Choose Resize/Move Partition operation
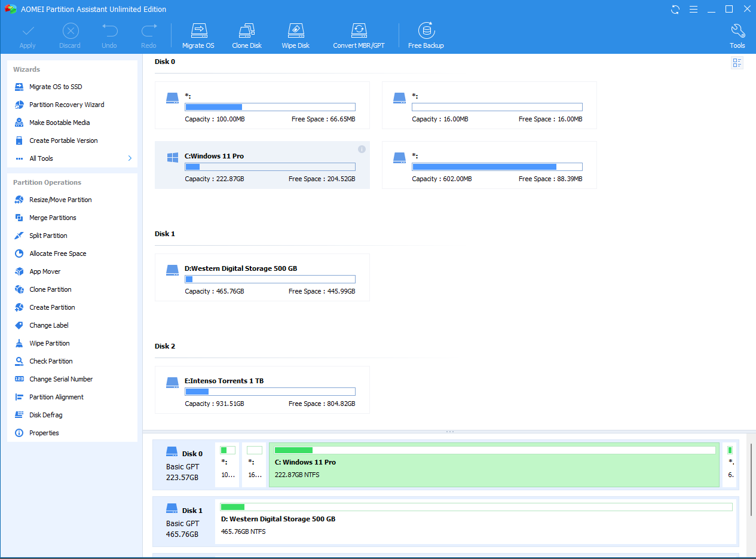Viewport: 756px width, 559px height. point(60,200)
